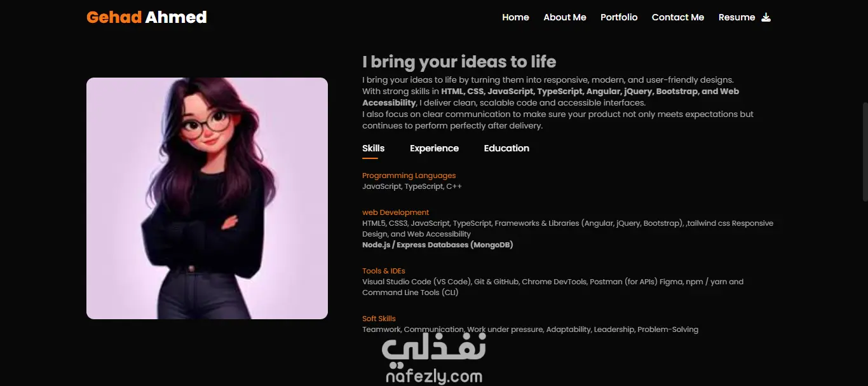868x386 pixels.
Task: Click the bold Node.js / Express Databases line
Action: click(438, 245)
